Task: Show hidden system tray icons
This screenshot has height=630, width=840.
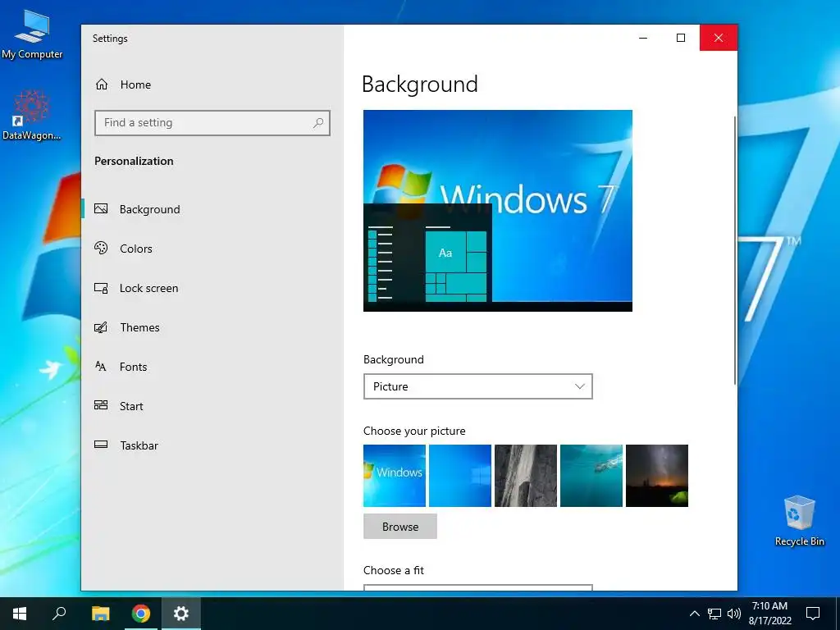Action: point(694,614)
